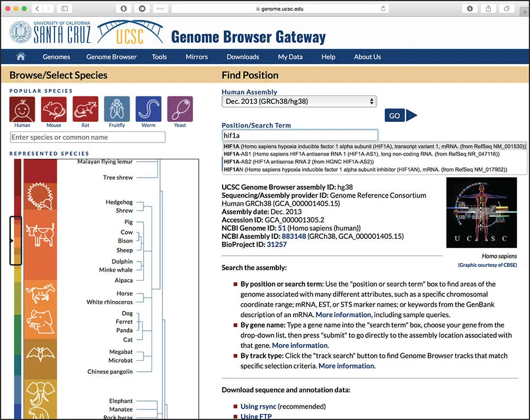Open More information link for gene name

(300, 345)
